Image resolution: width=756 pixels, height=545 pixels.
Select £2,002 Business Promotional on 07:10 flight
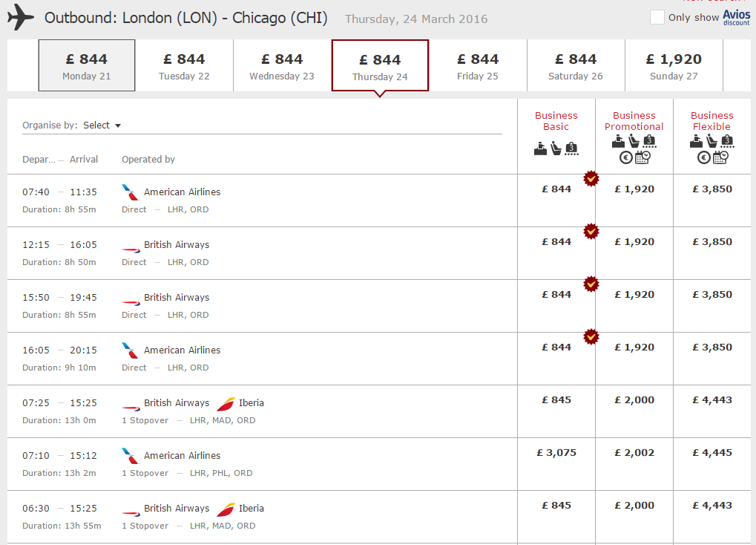(x=634, y=453)
